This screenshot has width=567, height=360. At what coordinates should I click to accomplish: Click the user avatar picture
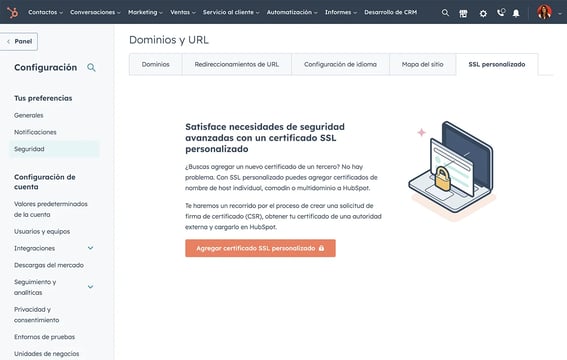point(544,12)
